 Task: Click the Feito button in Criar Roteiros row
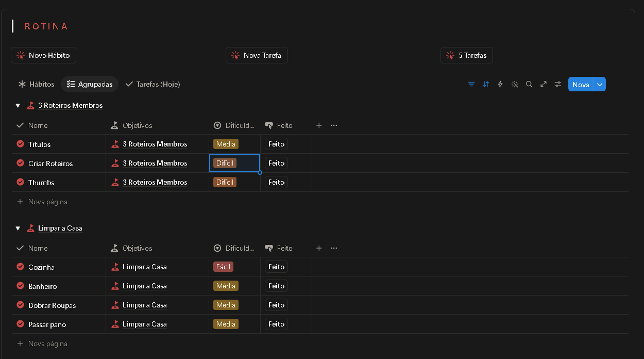277,163
